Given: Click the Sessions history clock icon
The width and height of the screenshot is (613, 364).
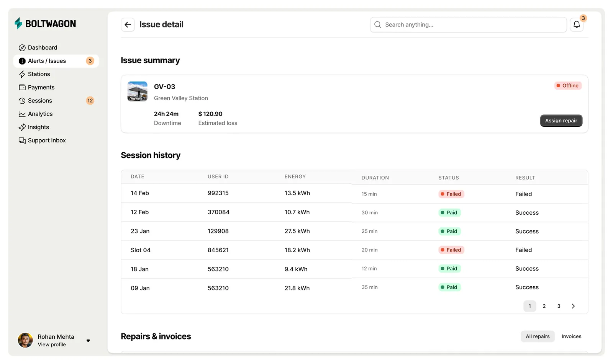Looking at the screenshot, I should pos(22,101).
